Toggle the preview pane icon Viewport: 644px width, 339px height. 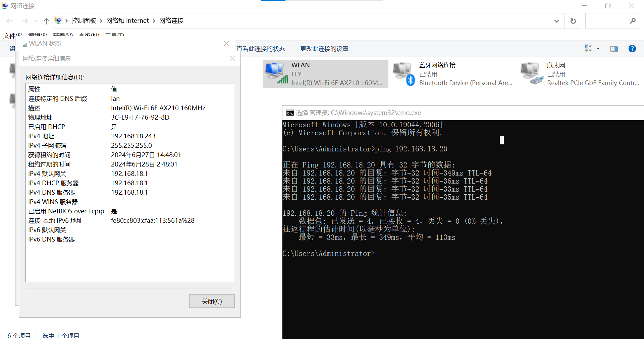(614, 49)
